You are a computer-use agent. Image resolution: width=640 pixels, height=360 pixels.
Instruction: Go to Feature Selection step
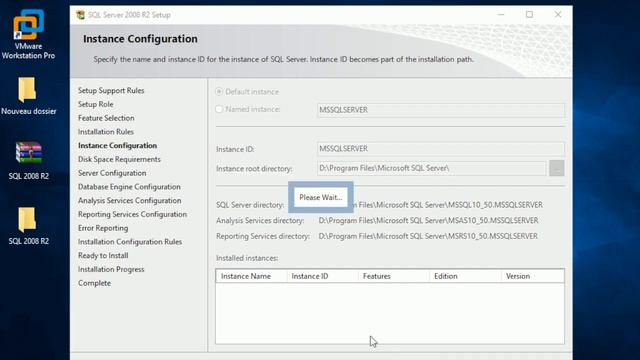pyautogui.click(x=106, y=118)
